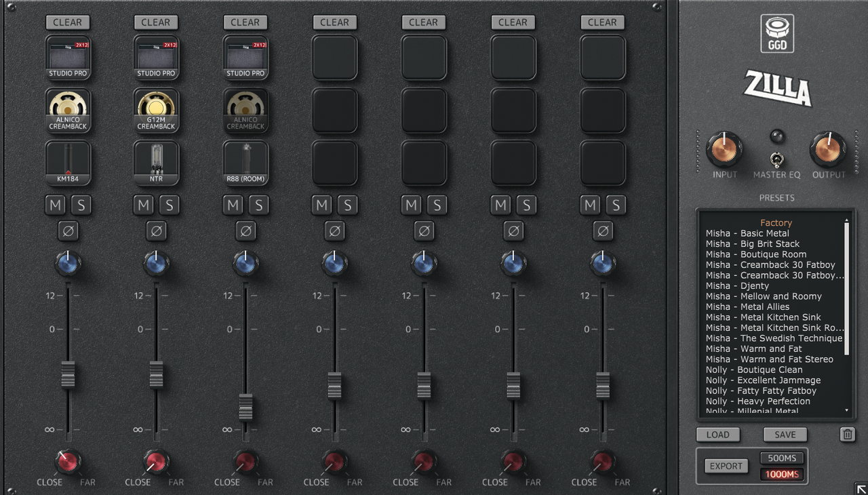Choose the Misha - Big Brit Stack preset
The image size is (868, 495).
[753, 243]
